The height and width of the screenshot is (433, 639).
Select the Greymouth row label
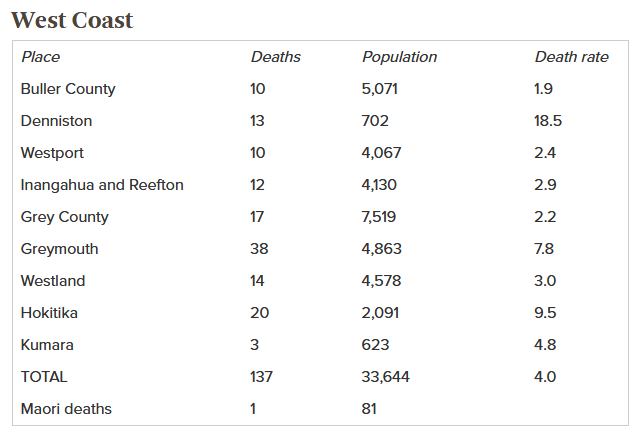[x=59, y=249]
